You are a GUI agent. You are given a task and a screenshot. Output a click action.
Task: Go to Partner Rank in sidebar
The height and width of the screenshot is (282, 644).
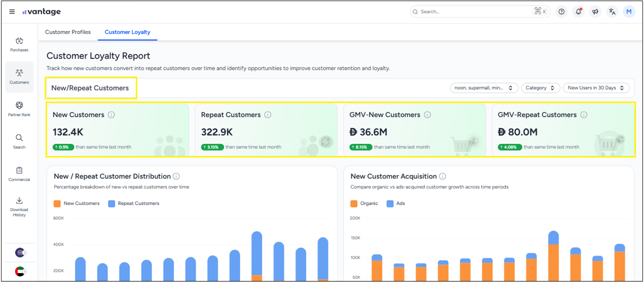[19, 109]
